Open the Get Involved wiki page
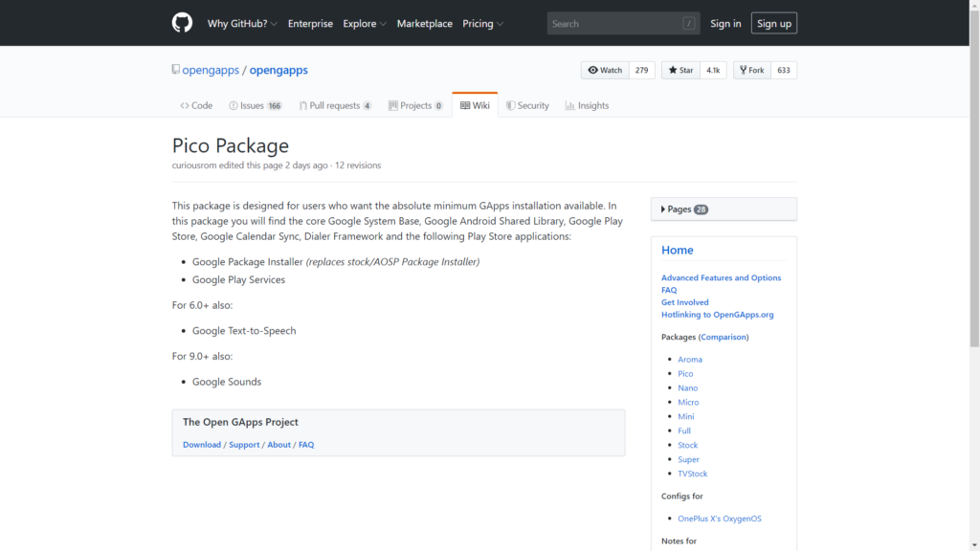980x551 pixels. [x=685, y=302]
